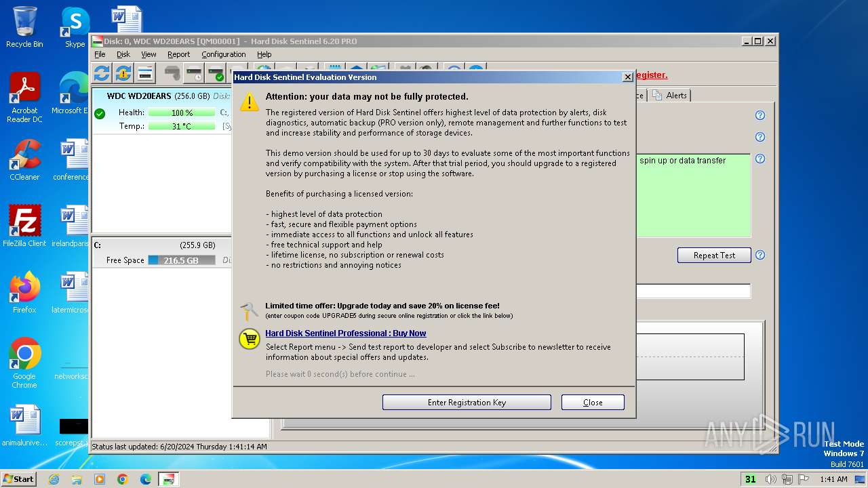This screenshot has width=868, height=488.
Task: Open the Configuration menu
Action: (x=224, y=54)
